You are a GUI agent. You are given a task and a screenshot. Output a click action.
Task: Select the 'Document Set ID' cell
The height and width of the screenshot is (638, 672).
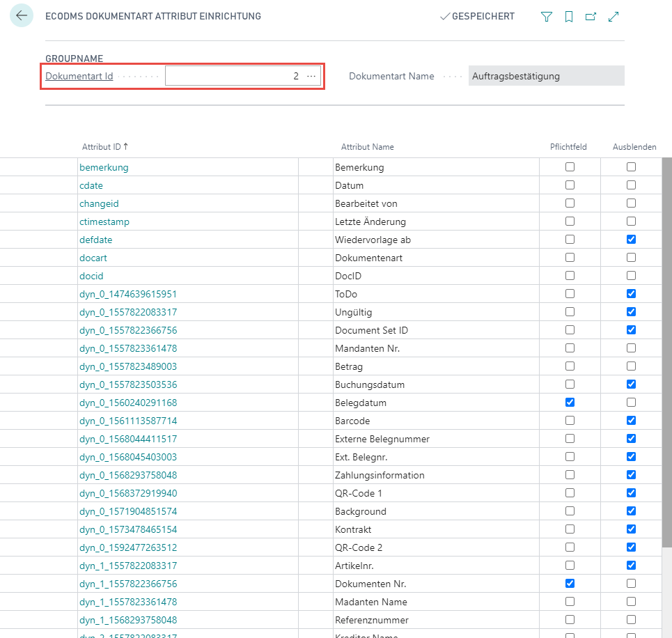[436, 330]
